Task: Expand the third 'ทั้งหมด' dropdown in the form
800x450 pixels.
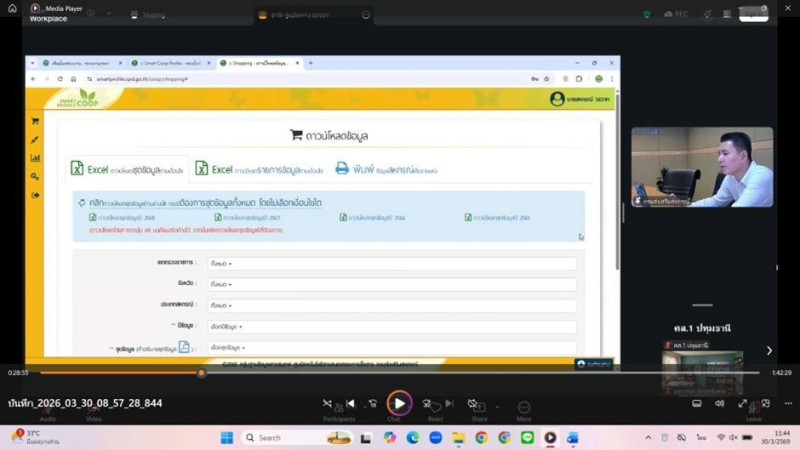Action: click(x=391, y=306)
